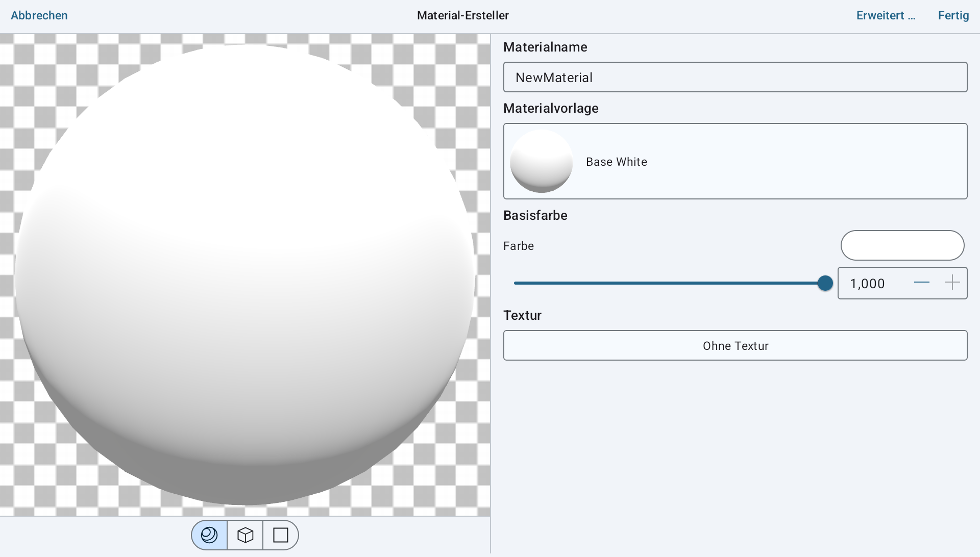Viewport: 980px width, 557px height.
Task: Switch preview to the flat plane shape
Action: click(x=281, y=535)
